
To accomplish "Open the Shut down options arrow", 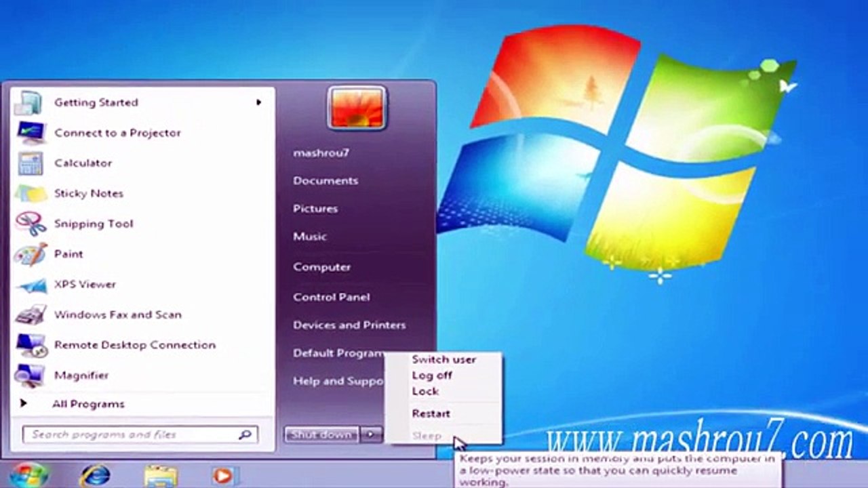I will click(371, 434).
